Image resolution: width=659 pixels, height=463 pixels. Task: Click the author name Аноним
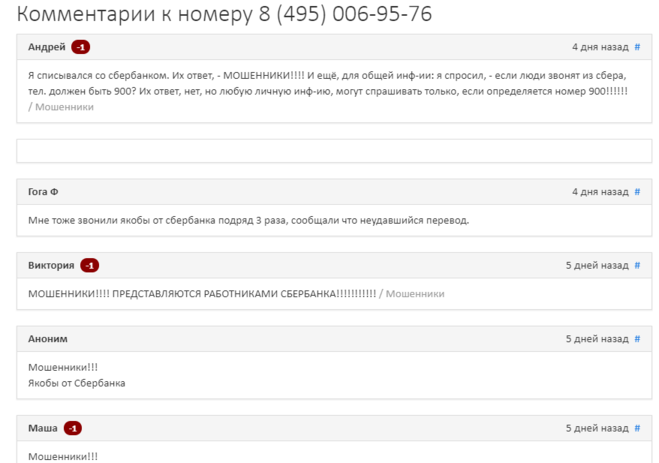pyautogui.click(x=48, y=339)
